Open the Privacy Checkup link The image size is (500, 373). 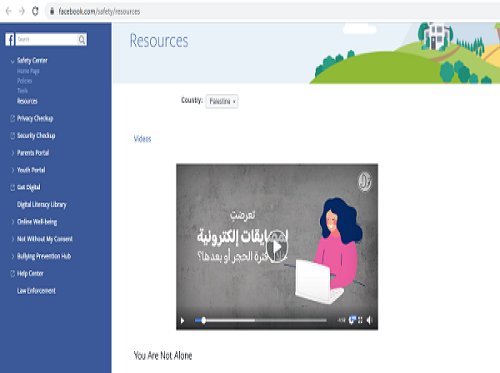pyautogui.click(x=35, y=118)
